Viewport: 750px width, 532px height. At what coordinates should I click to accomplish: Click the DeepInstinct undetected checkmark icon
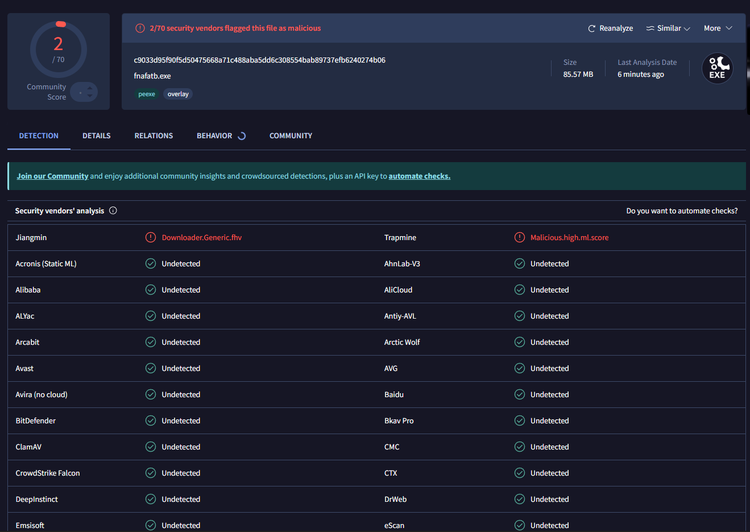(x=151, y=499)
